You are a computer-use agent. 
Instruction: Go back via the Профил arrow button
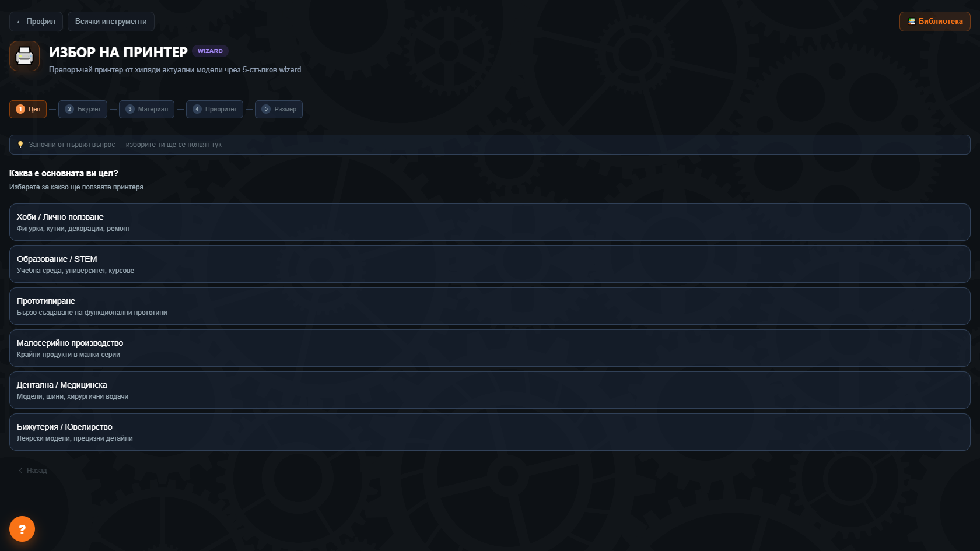[36, 22]
